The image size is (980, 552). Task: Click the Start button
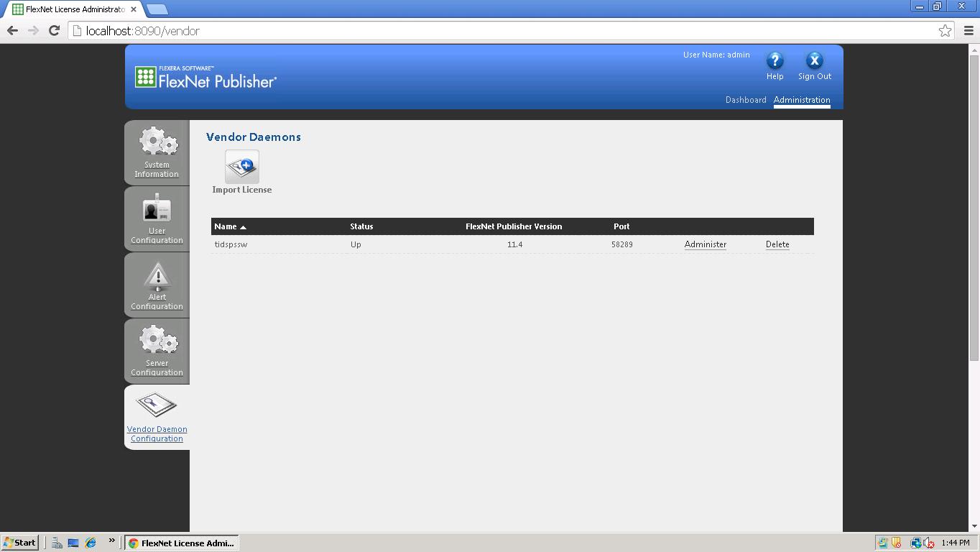19,543
